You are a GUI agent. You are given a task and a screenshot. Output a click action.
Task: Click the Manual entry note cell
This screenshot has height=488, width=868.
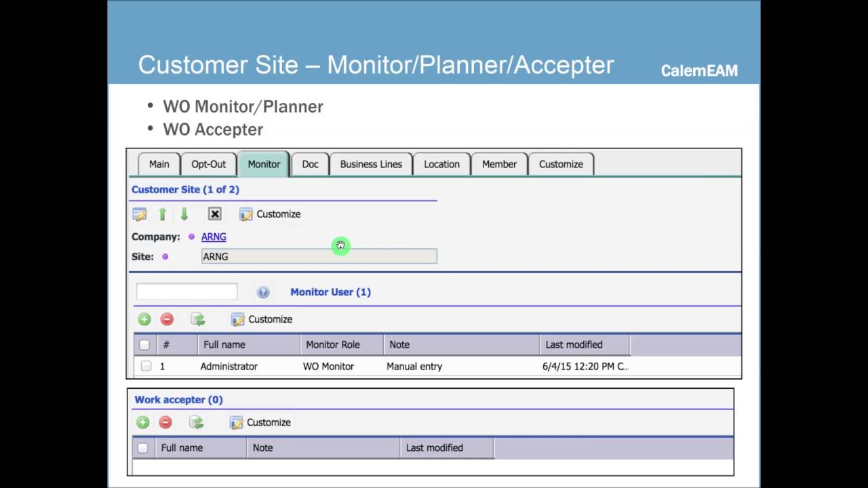414,366
